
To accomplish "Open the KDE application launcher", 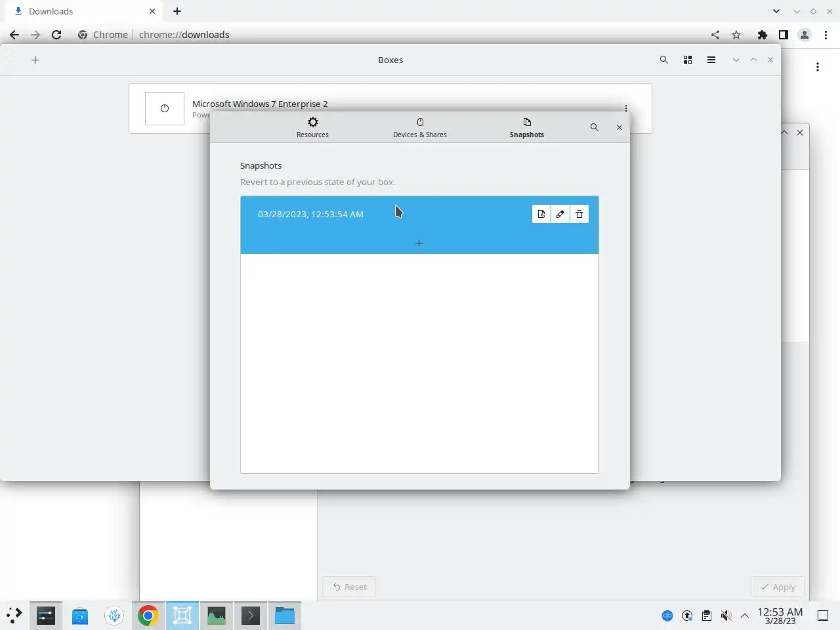I will coord(14,616).
